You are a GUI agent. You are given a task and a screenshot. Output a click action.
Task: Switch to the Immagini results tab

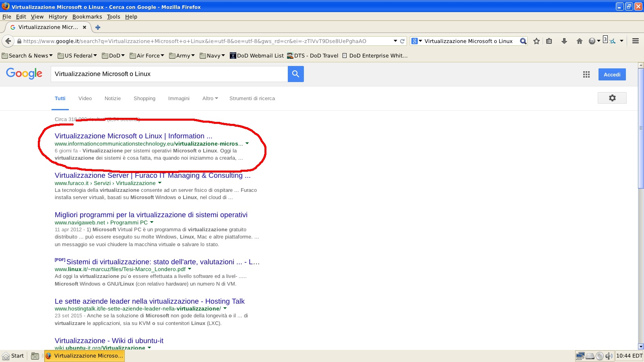click(x=179, y=99)
